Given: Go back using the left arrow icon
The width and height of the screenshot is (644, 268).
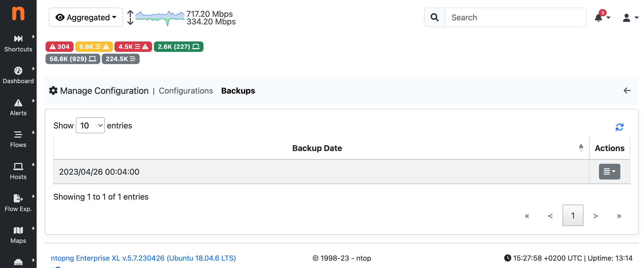Looking at the screenshot, I should pos(627,91).
